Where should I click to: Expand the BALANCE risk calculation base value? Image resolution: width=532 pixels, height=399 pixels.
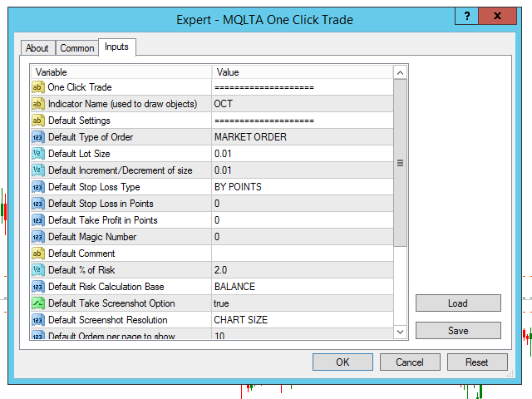coord(301,287)
